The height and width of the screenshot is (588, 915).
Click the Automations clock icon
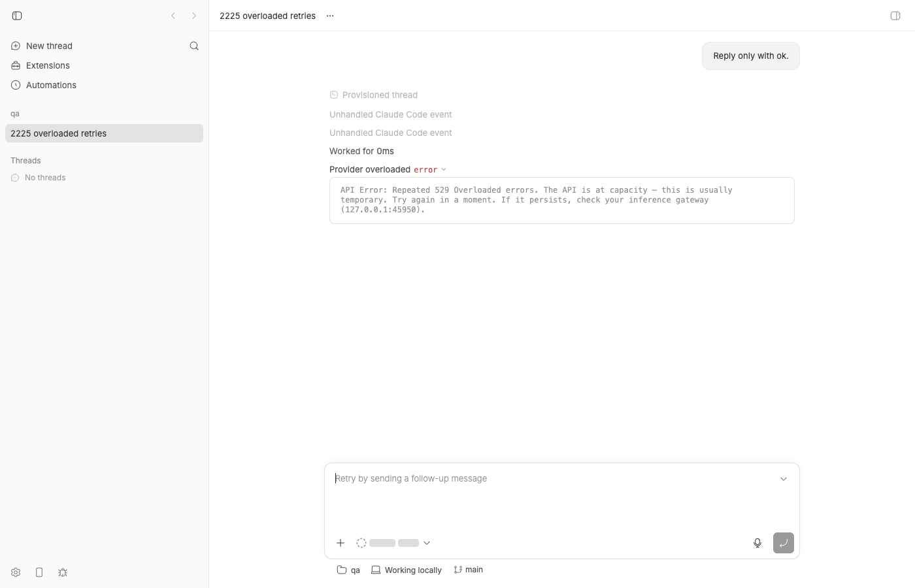click(16, 85)
